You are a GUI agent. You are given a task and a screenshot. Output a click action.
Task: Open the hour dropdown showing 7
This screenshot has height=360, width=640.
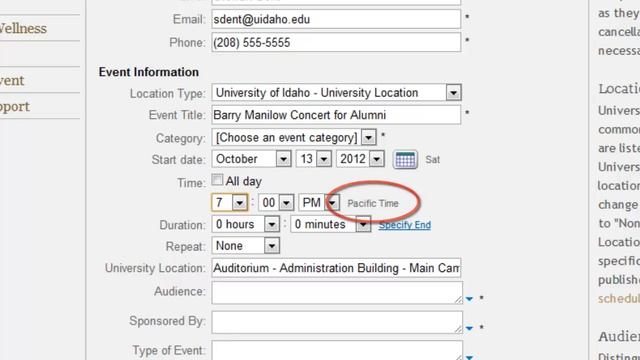[230, 202]
